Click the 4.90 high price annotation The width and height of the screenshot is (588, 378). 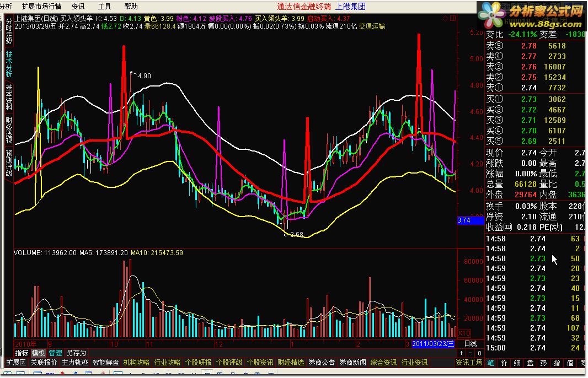(x=145, y=75)
